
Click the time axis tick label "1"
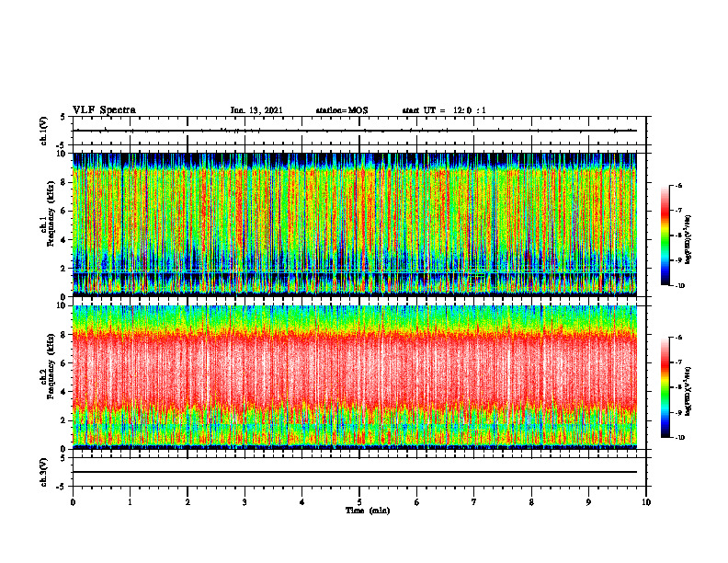click(x=130, y=502)
